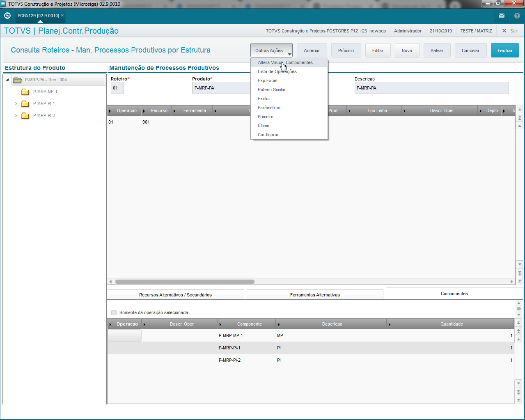Expand the P-MRP-PI-2 tree node
The width and height of the screenshot is (525, 420).
(16, 115)
